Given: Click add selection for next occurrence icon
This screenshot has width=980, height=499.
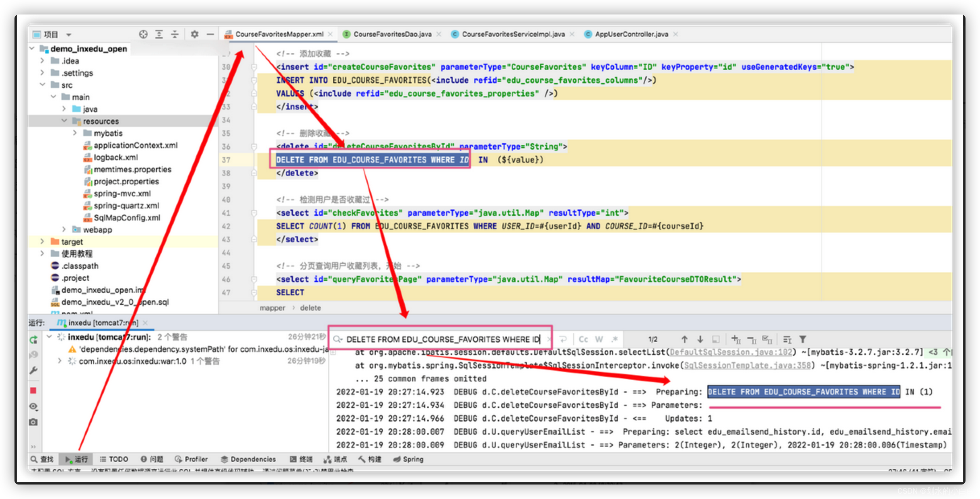Looking at the screenshot, I should [736, 339].
